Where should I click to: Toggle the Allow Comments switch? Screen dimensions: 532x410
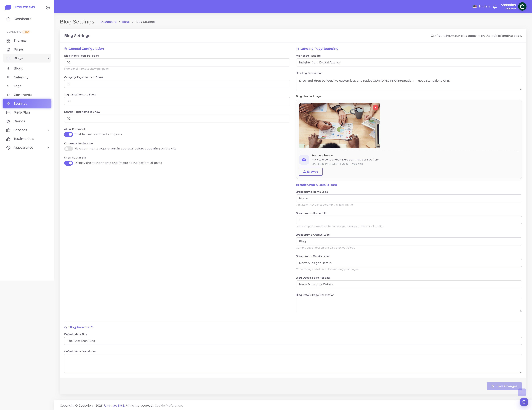coord(68,134)
